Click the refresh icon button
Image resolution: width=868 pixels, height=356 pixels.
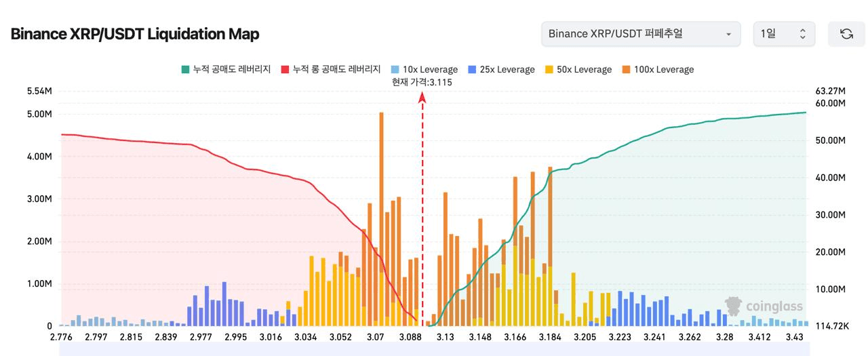click(846, 34)
